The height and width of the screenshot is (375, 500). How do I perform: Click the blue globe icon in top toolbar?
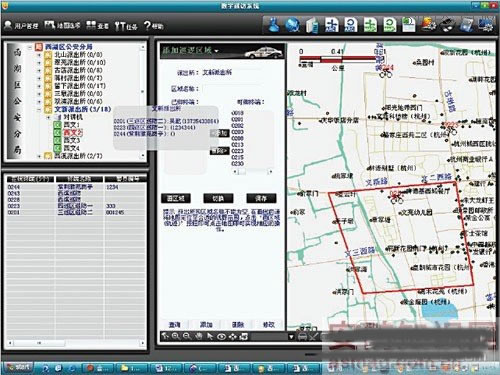293,25
